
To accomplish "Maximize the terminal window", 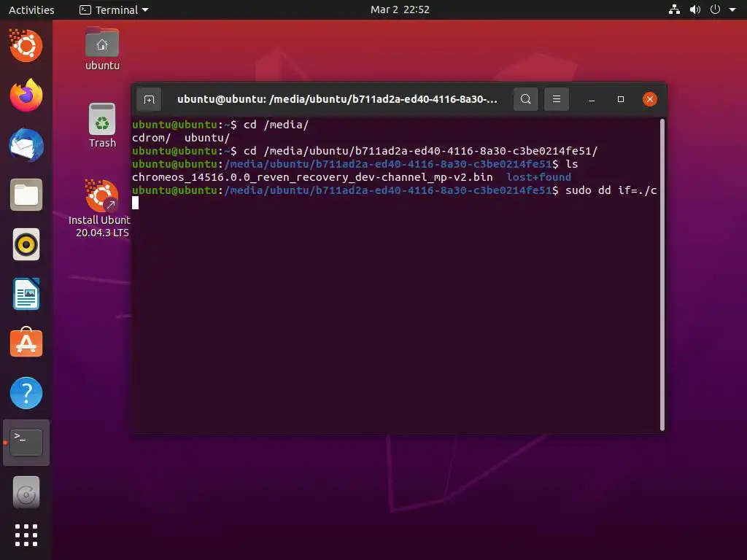I will pyautogui.click(x=620, y=99).
